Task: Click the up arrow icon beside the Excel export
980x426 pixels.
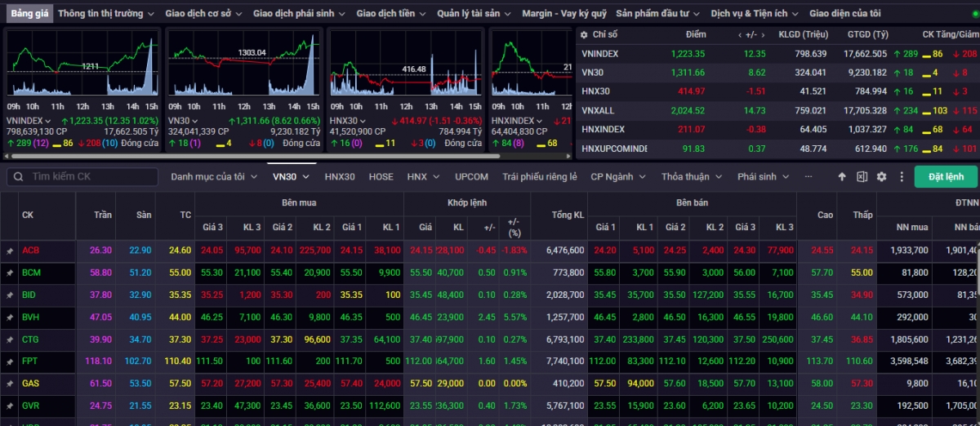Action: tap(843, 177)
